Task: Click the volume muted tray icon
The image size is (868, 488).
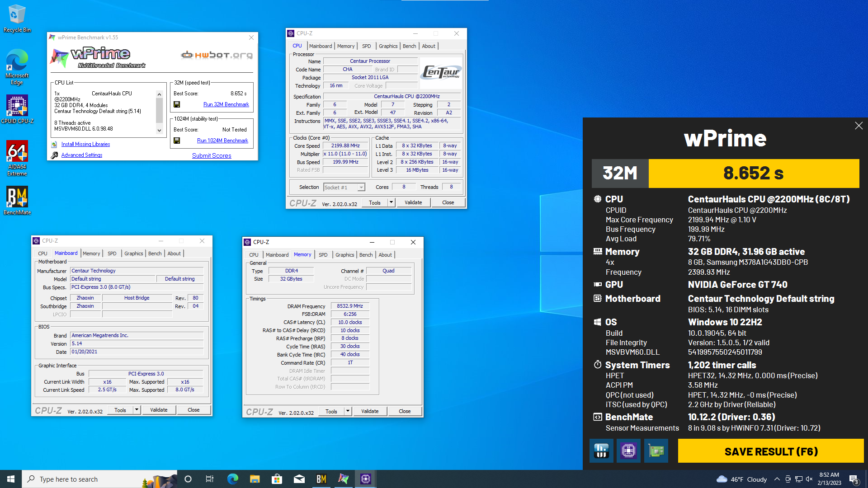Action: click(x=809, y=479)
